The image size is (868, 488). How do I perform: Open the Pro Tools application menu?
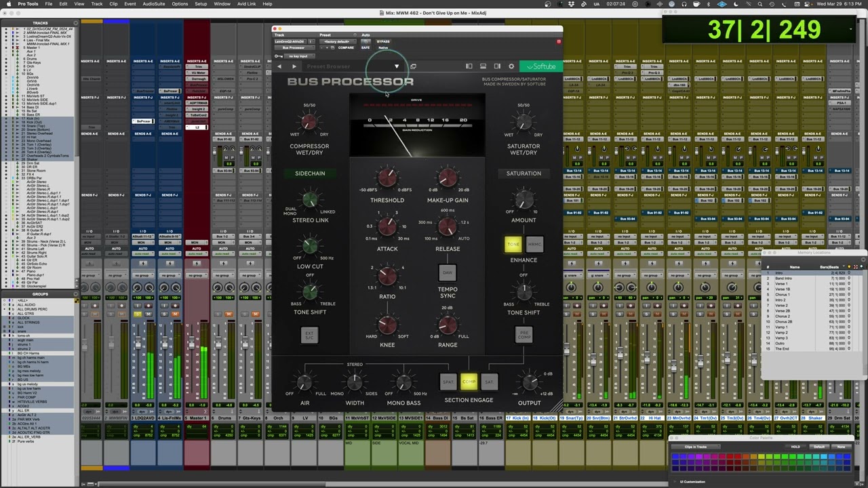point(28,4)
